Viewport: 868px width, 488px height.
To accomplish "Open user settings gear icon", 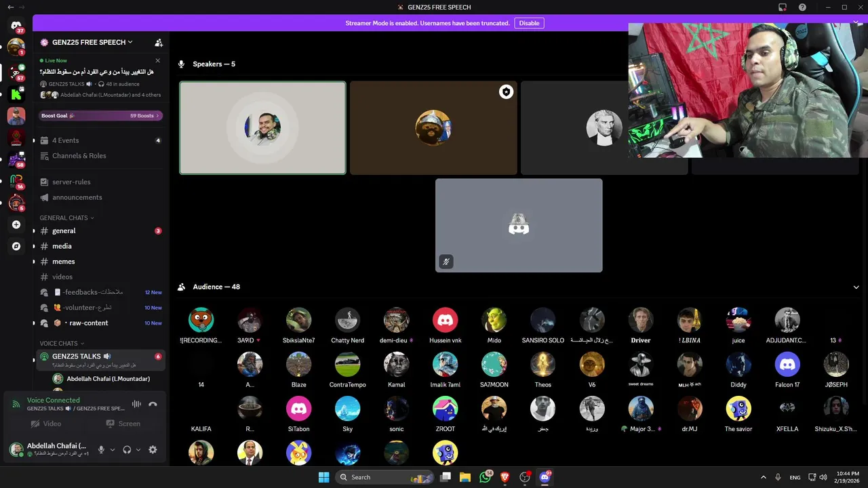I will point(153,449).
